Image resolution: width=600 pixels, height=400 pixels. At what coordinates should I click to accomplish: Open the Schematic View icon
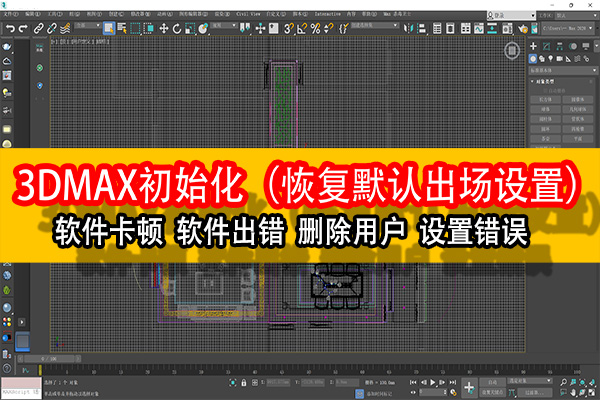coord(492,28)
